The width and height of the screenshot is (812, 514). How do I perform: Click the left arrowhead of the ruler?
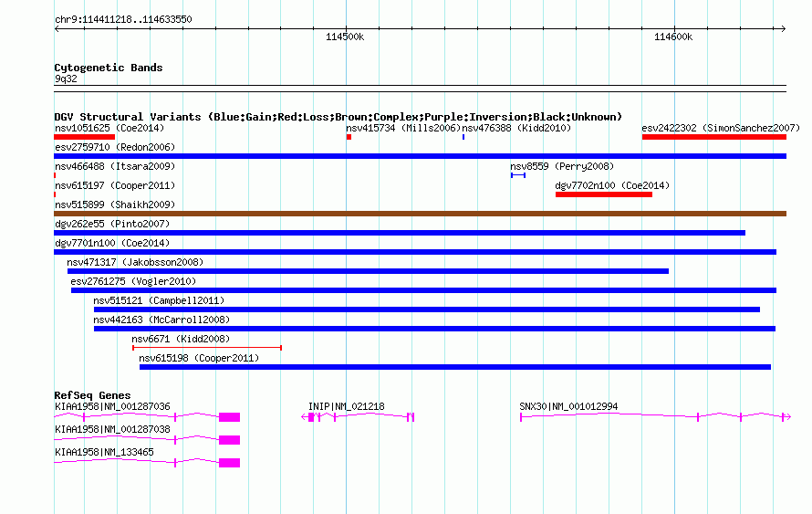tap(57, 28)
